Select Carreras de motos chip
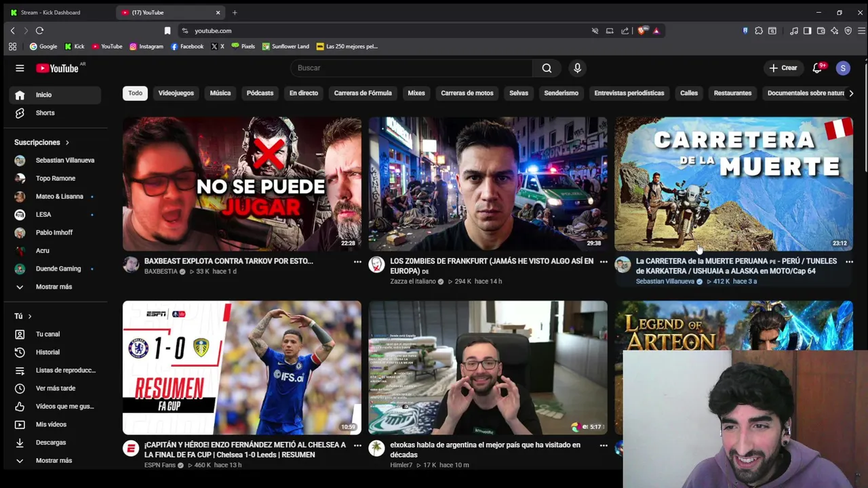 coord(467,93)
